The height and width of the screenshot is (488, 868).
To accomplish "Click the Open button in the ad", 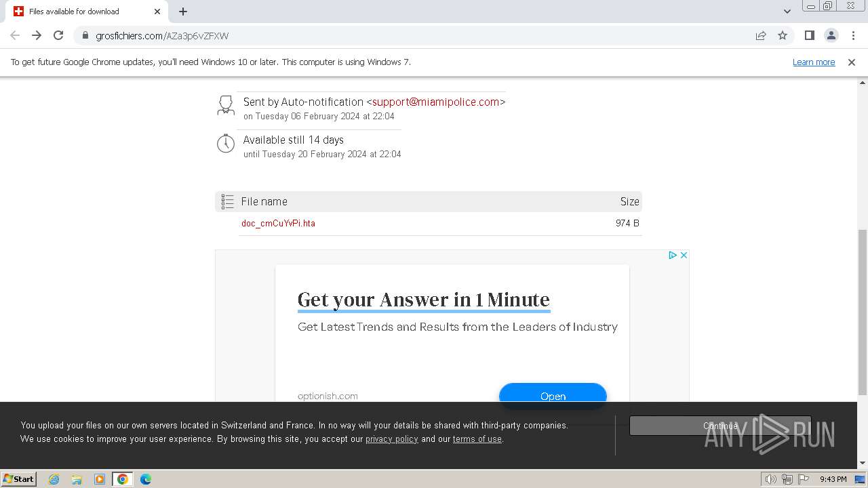I will pos(553,396).
